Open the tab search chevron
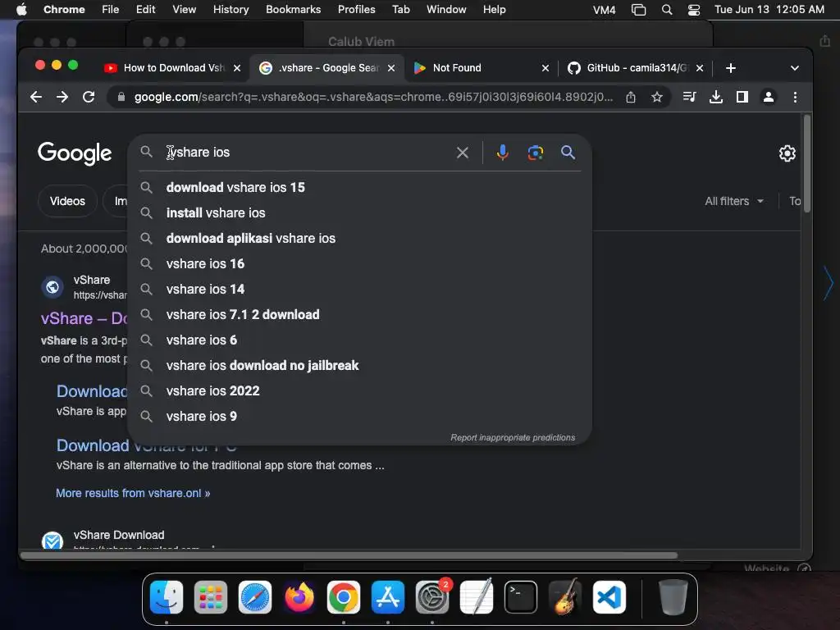The image size is (840, 630). 795,68
